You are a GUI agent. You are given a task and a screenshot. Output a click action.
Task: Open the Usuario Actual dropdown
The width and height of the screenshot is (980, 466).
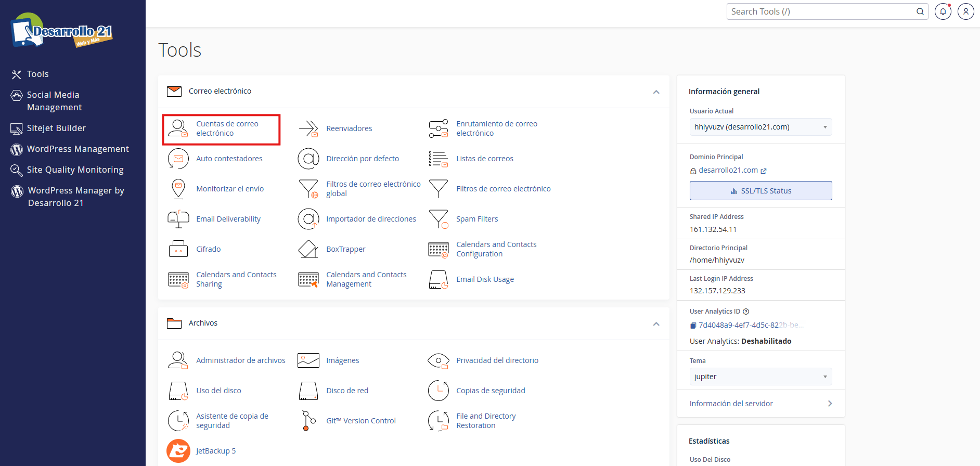coord(760,127)
